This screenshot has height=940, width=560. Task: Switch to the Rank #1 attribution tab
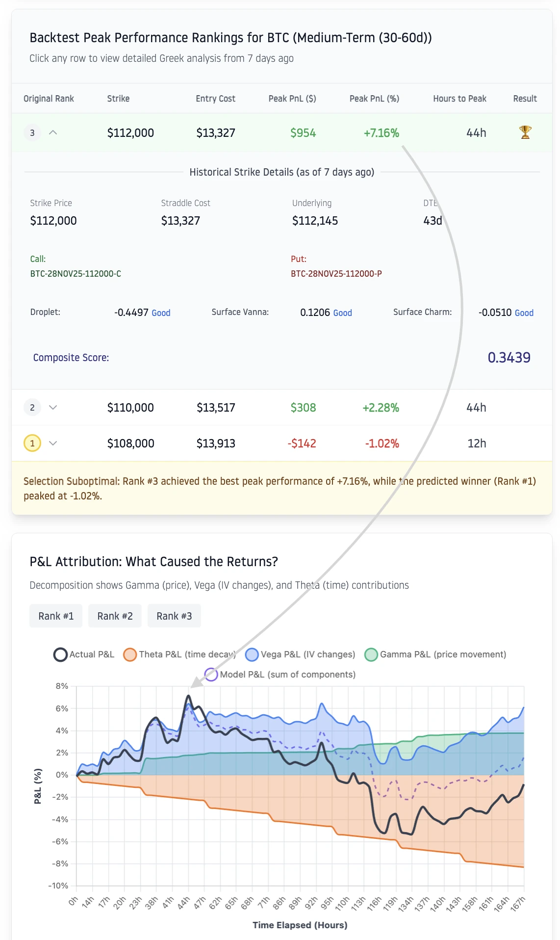coord(55,616)
